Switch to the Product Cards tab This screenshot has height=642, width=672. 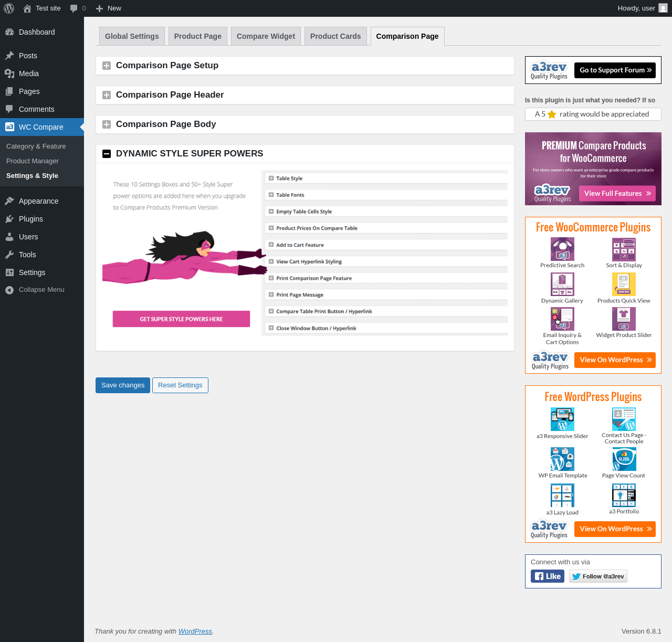click(x=335, y=36)
